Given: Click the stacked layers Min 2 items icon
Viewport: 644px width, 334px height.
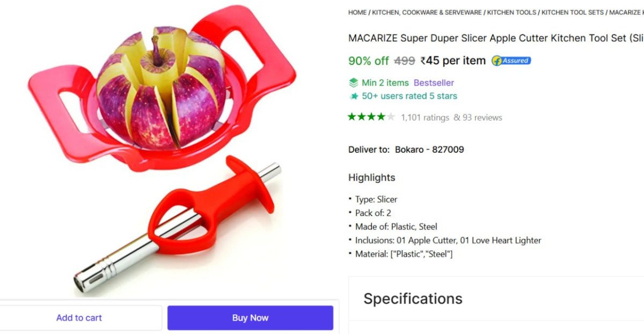Looking at the screenshot, I should click(x=353, y=83).
